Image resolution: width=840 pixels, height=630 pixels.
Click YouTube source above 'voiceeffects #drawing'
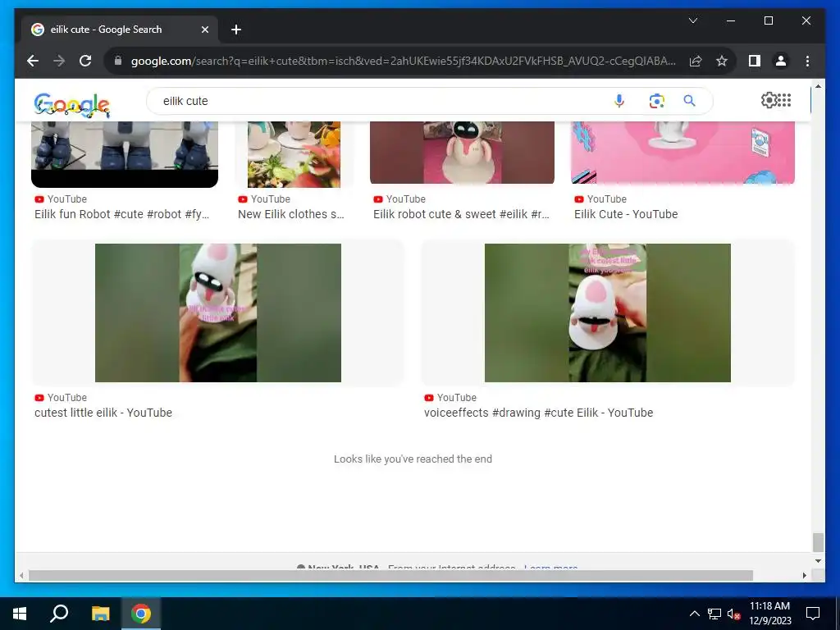(x=450, y=398)
